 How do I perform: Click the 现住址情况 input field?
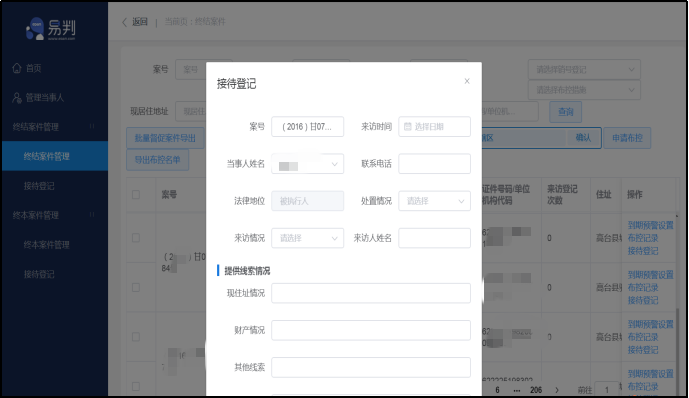[371, 293]
